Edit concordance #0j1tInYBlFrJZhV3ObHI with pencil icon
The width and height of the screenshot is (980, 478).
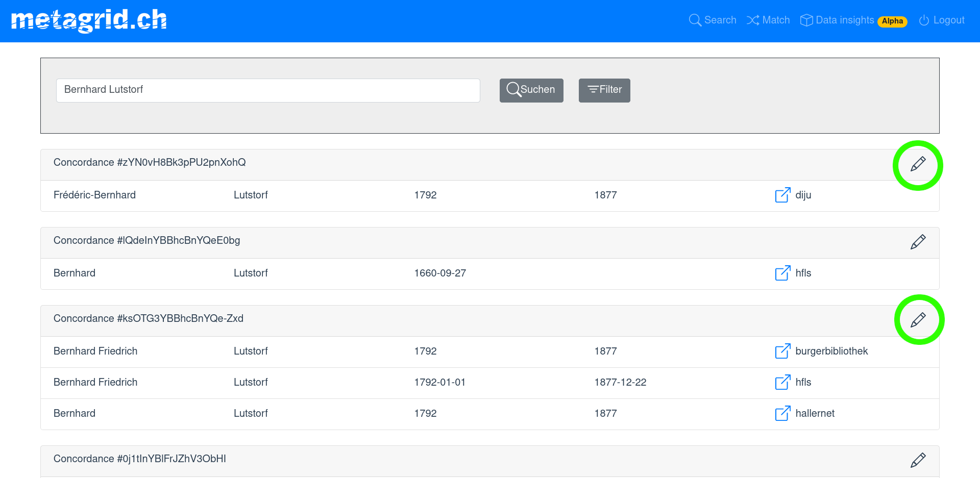point(918,460)
